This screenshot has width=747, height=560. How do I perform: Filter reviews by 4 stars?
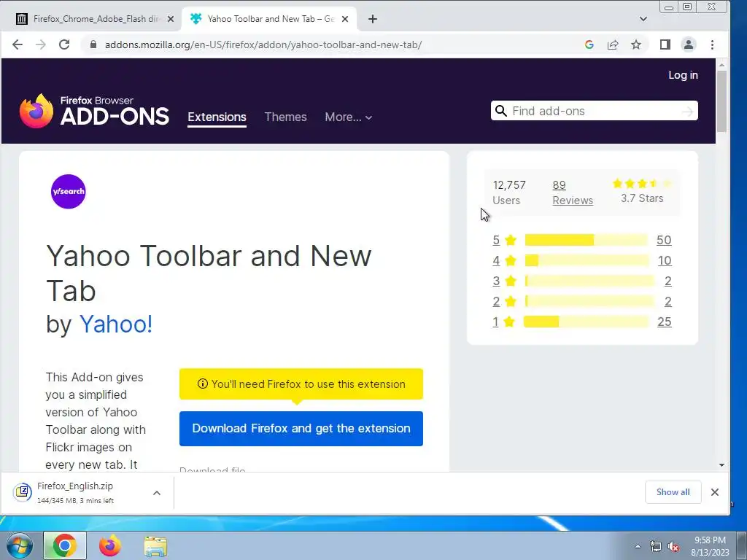click(x=505, y=260)
